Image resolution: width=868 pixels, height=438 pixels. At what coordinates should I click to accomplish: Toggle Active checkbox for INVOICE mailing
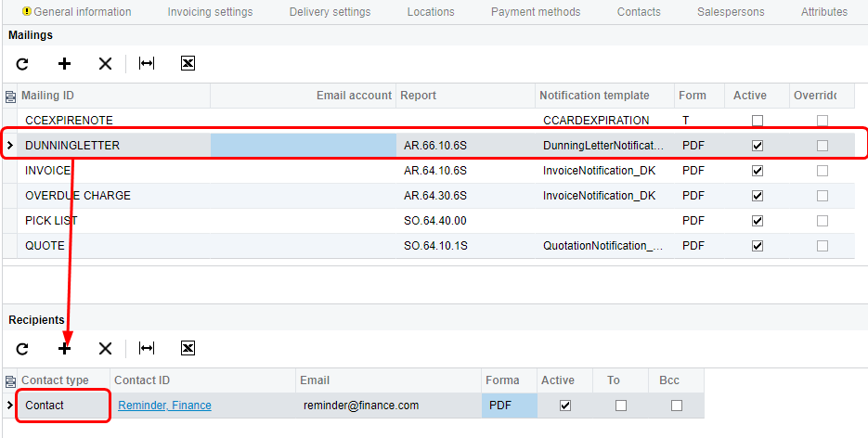point(758,171)
